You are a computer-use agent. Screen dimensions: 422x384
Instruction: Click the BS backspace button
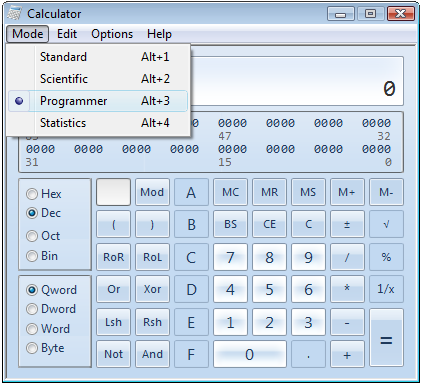pos(230,224)
